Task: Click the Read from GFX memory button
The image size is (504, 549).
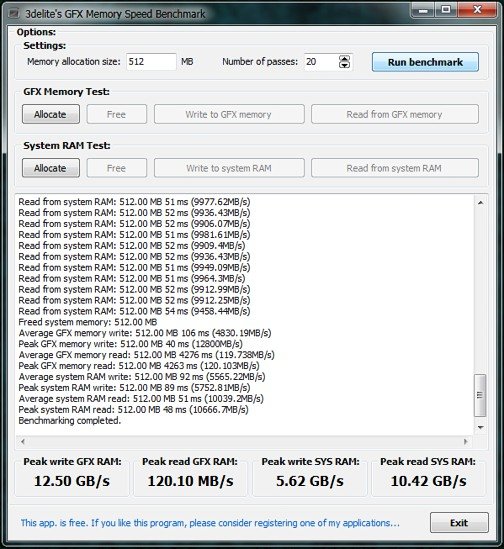Action: [x=395, y=114]
